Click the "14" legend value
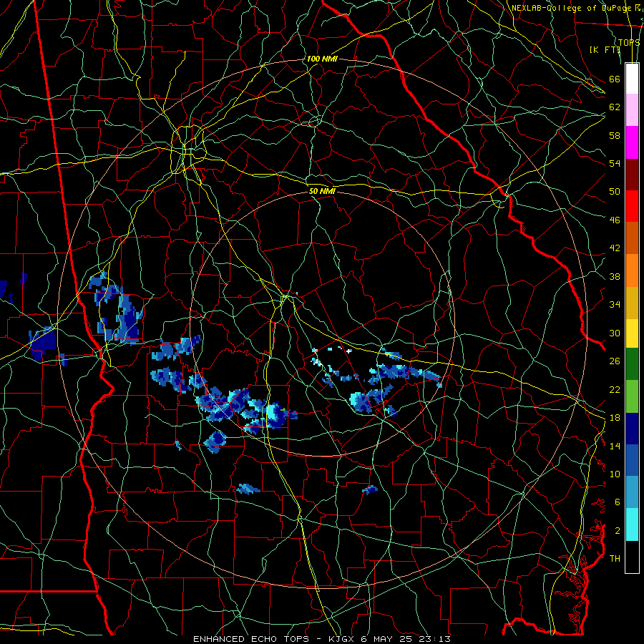This screenshot has width=644, height=644. click(x=615, y=446)
